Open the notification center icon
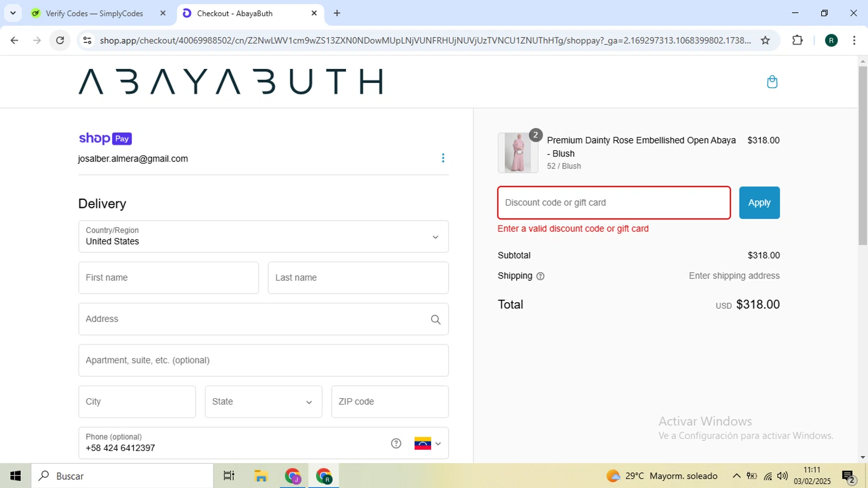 [849, 476]
